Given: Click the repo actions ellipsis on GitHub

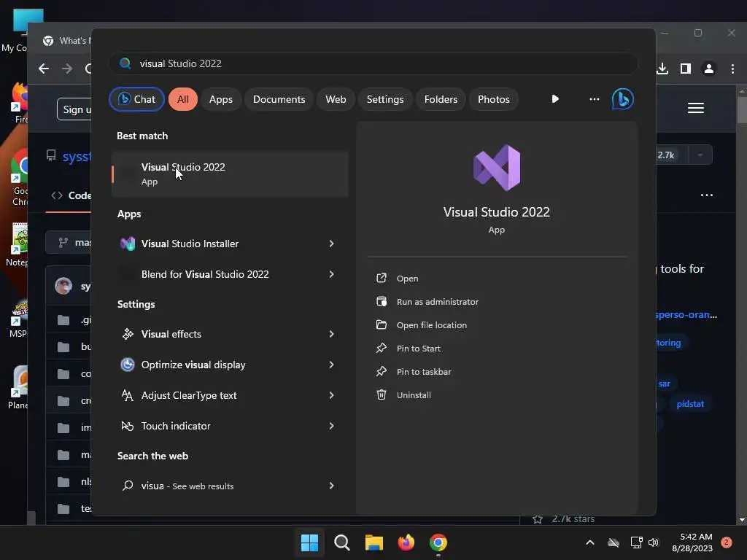Looking at the screenshot, I should pyautogui.click(x=706, y=195).
